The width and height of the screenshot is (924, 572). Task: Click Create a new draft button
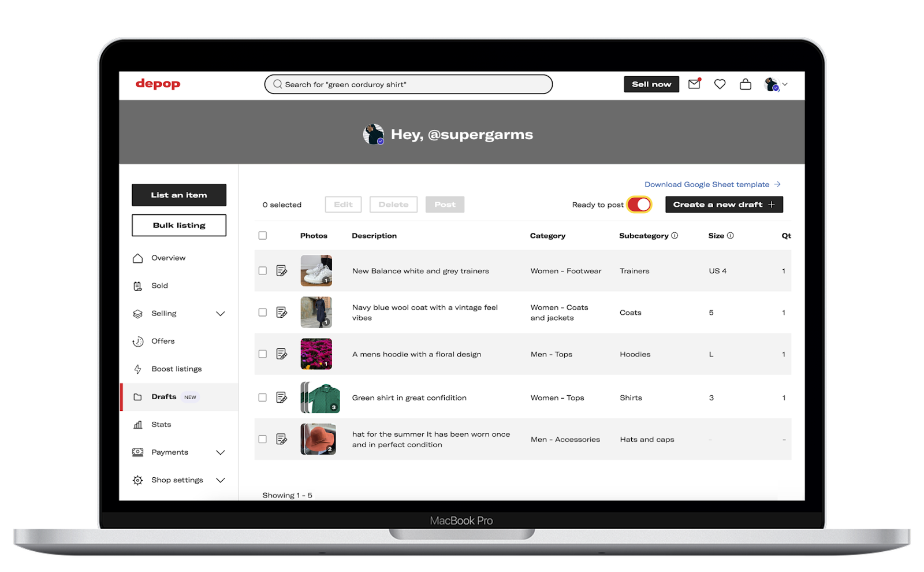(724, 205)
